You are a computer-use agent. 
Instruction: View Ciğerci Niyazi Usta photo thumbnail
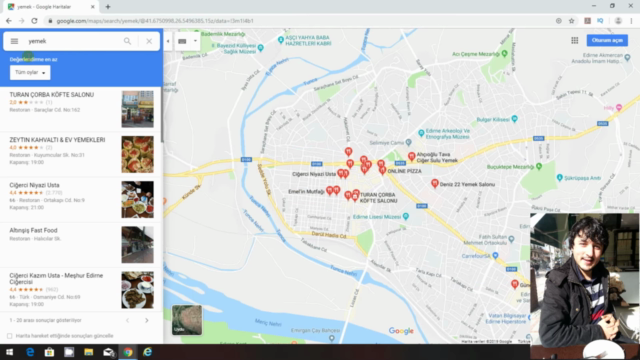pyautogui.click(x=138, y=200)
